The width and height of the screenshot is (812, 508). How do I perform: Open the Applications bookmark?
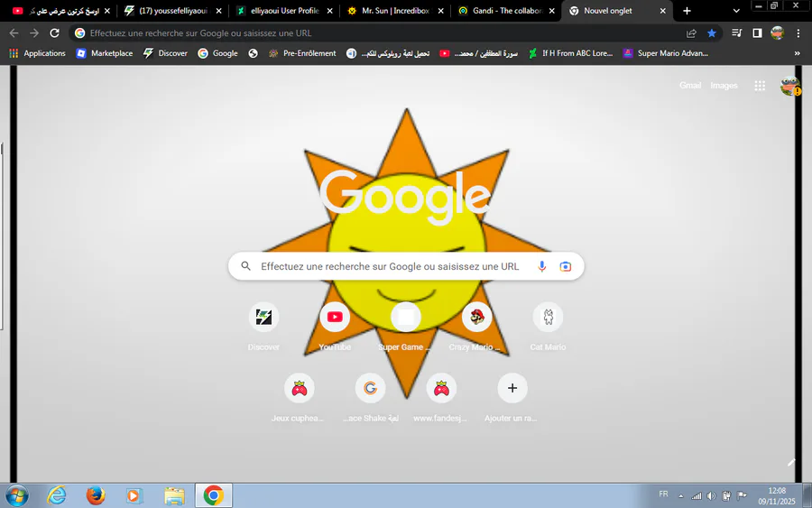tap(38, 53)
